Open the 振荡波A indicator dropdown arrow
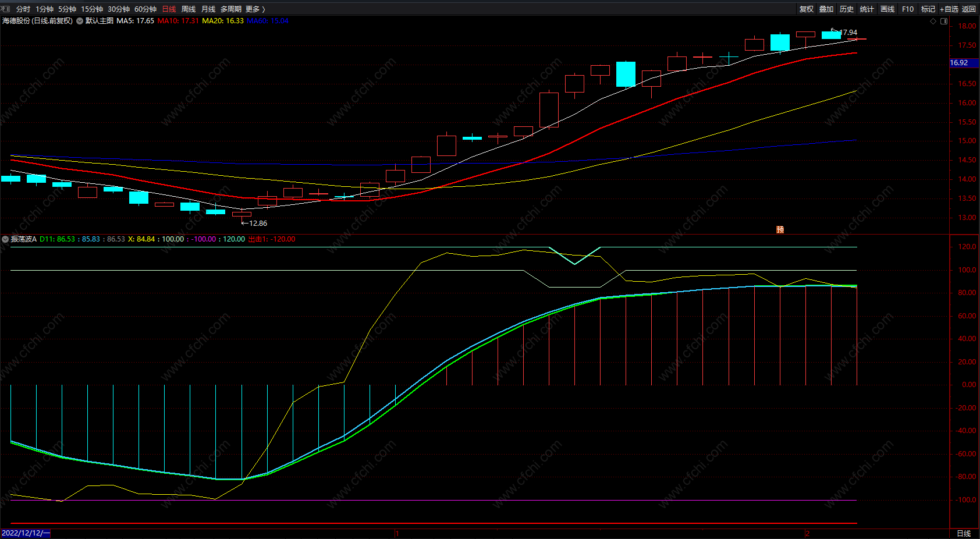Viewport: 980px width, 539px height. point(5,239)
